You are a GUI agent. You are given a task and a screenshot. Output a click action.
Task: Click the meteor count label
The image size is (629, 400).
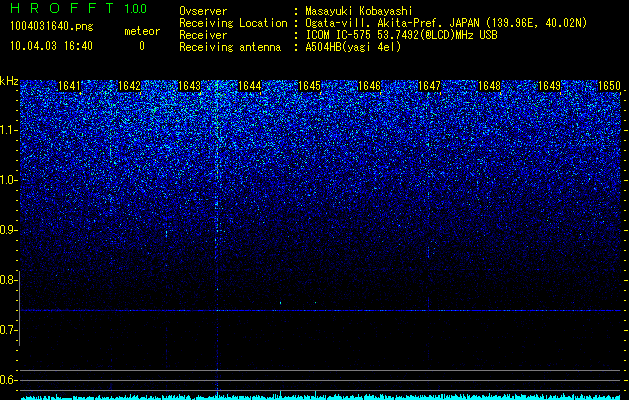(x=142, y=31)
